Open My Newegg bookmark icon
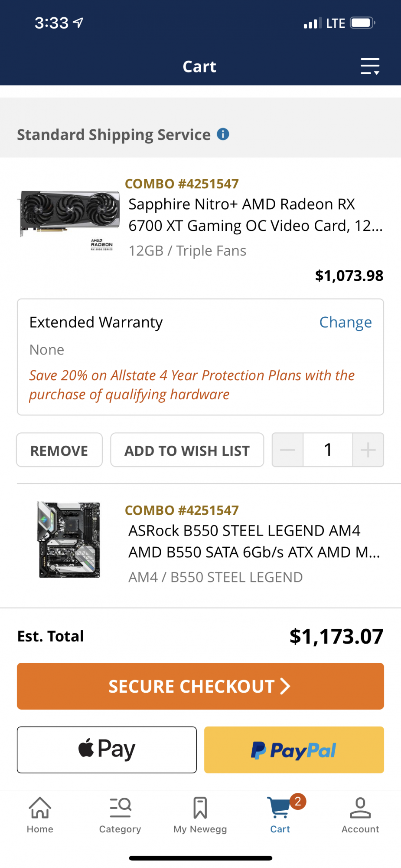401x868 pixels. (x=200, y=815)
